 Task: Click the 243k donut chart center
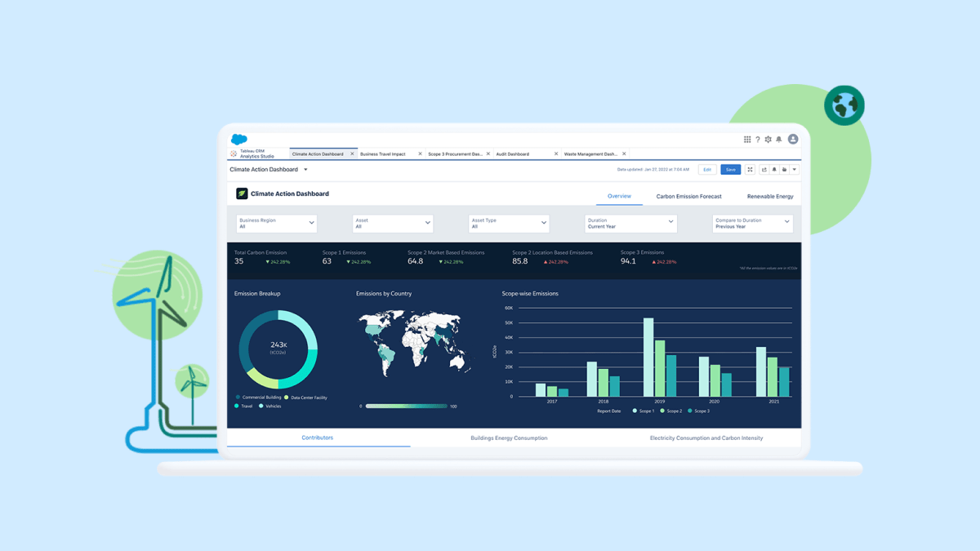pos(278,347)
